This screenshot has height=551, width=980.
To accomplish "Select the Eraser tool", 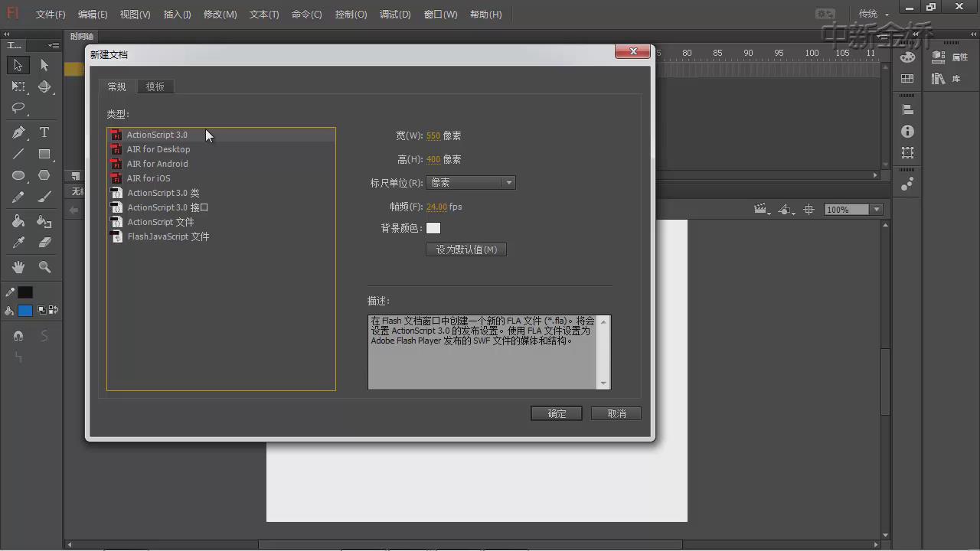I will click(44, 243).
